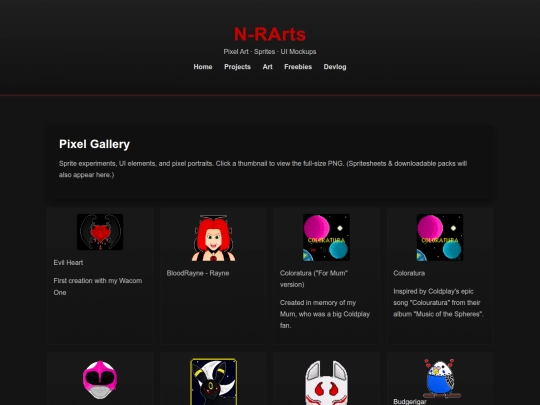The height and width of the screenshot is (405, 540).
Task: View the pink ranger helmet image
Action: [100, 380]
